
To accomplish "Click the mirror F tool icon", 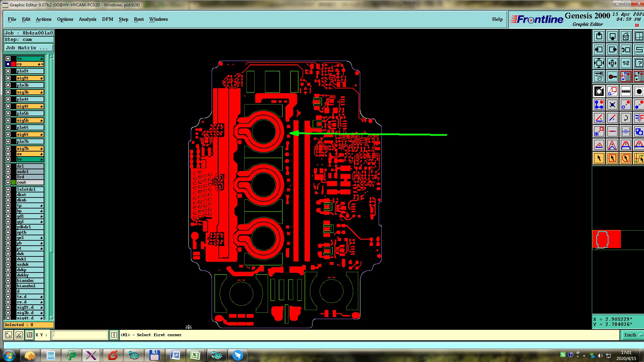I will (639, 118).
